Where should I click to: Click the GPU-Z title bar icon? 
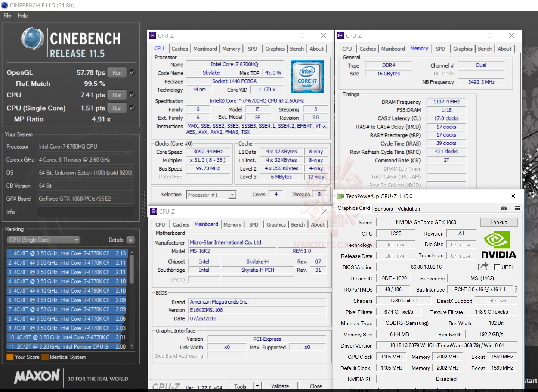[x=340, y=196]
